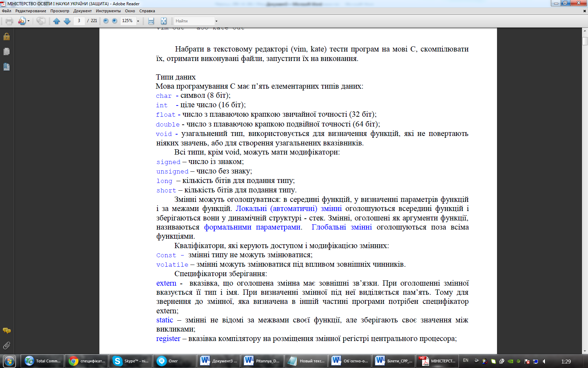The width and height of the screenshot is (588, 368).
Task: Zoom in with the plus icon
Action: pyautogui.click(x=114, y=21)
